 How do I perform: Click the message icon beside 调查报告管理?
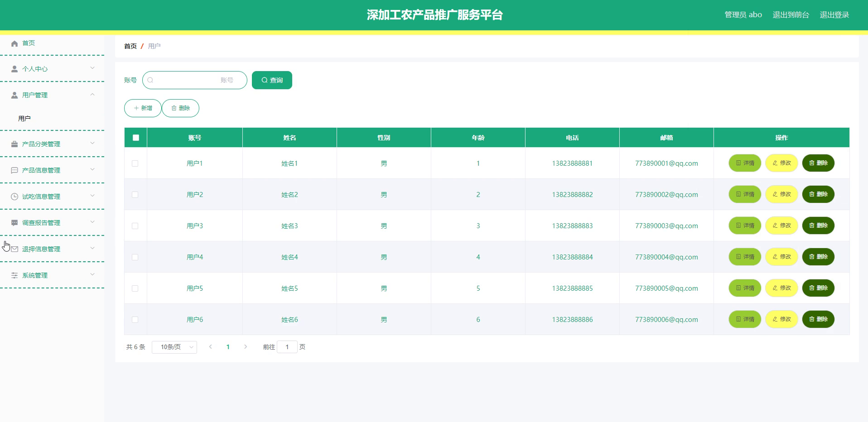[x=14, y=223]
